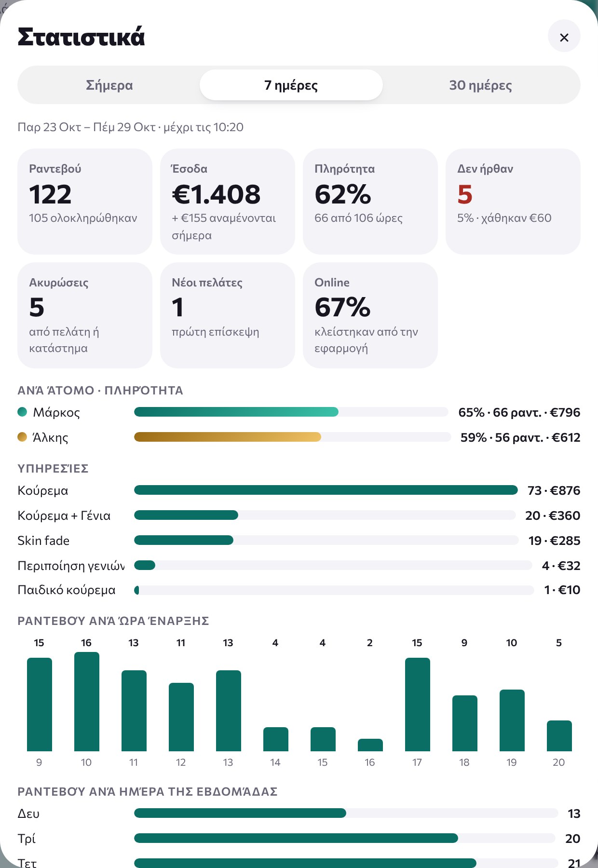Select the Skin fade service row
This screenshot has width=598, height=868.
(x=299, y=541)
